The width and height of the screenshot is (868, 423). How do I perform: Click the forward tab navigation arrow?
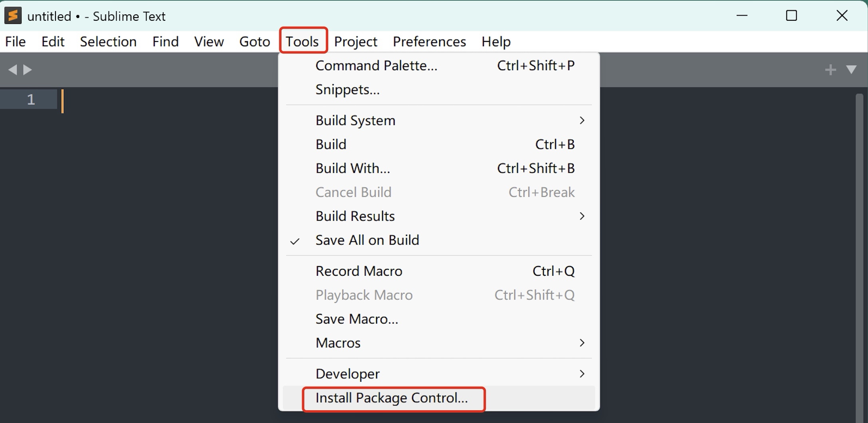point(28,70)
